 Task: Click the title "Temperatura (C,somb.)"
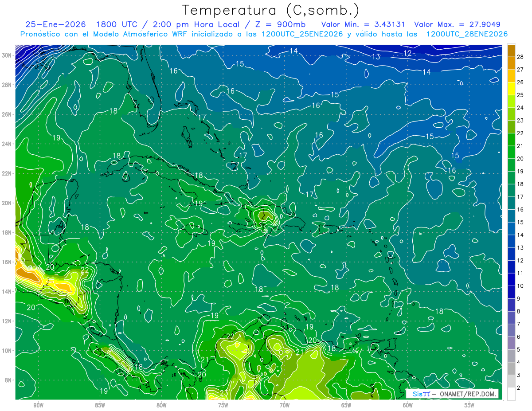coord(271,10)
